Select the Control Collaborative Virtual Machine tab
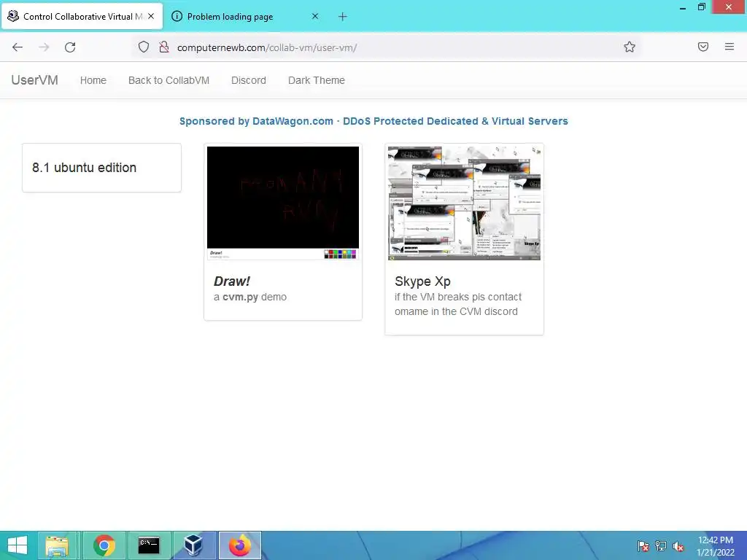The width and height of the screenshot is (747, 560). (82, 17)
